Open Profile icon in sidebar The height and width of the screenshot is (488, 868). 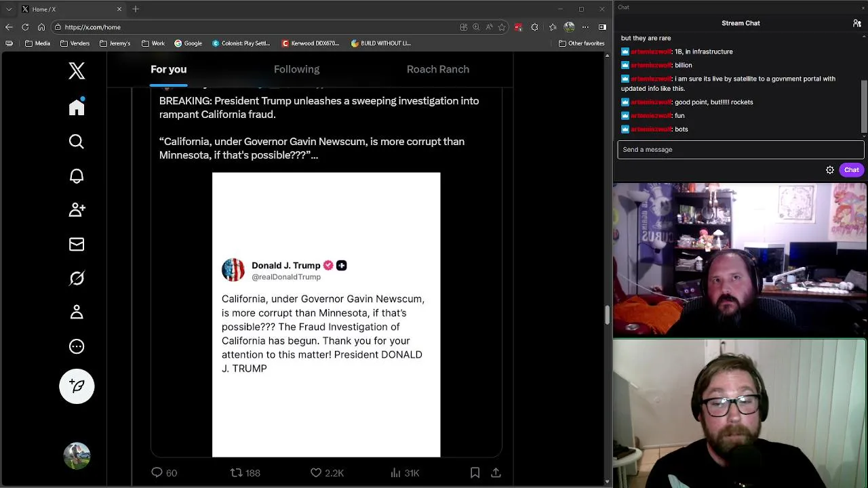[x=77, y=312]
